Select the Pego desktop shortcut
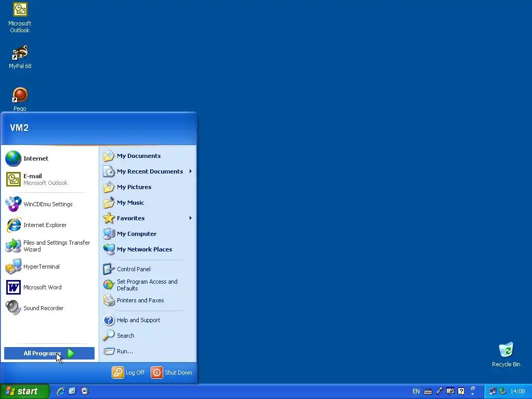 [x=20, y=99]
